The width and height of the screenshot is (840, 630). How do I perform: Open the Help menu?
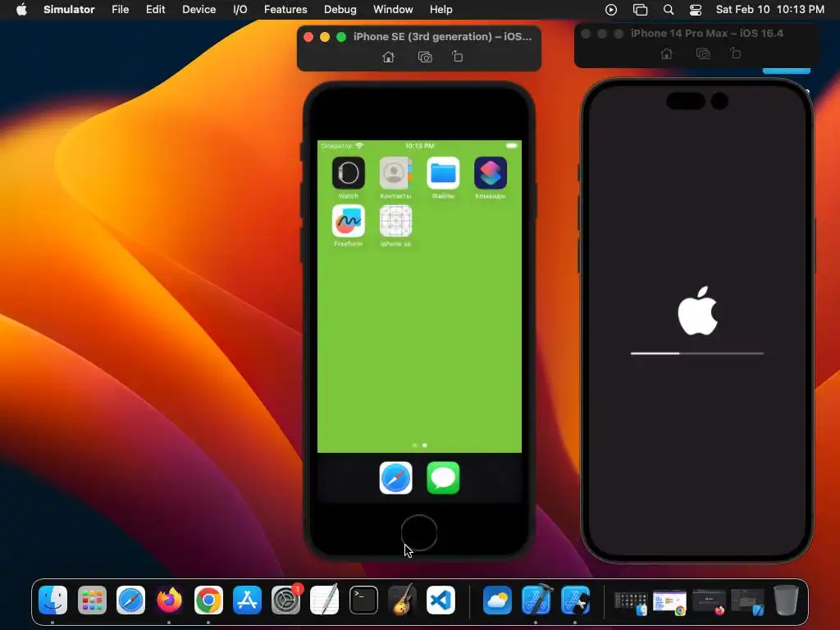(441, 10)
